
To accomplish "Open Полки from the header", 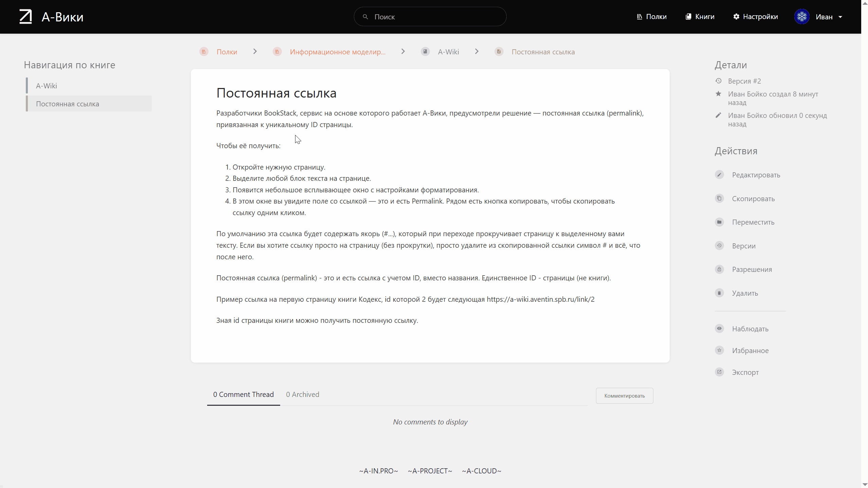I will 651,17.
